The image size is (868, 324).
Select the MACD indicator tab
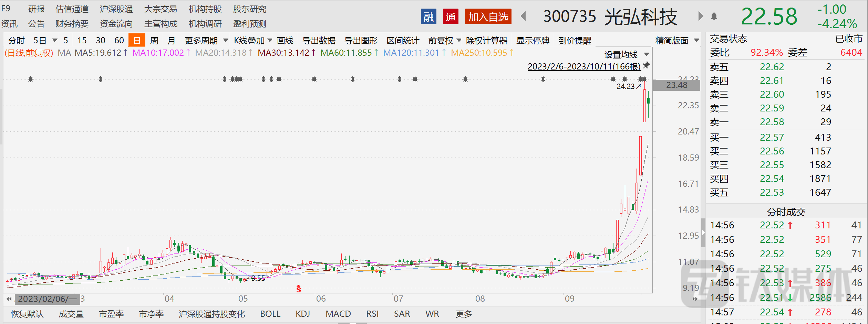pos(338,314)
